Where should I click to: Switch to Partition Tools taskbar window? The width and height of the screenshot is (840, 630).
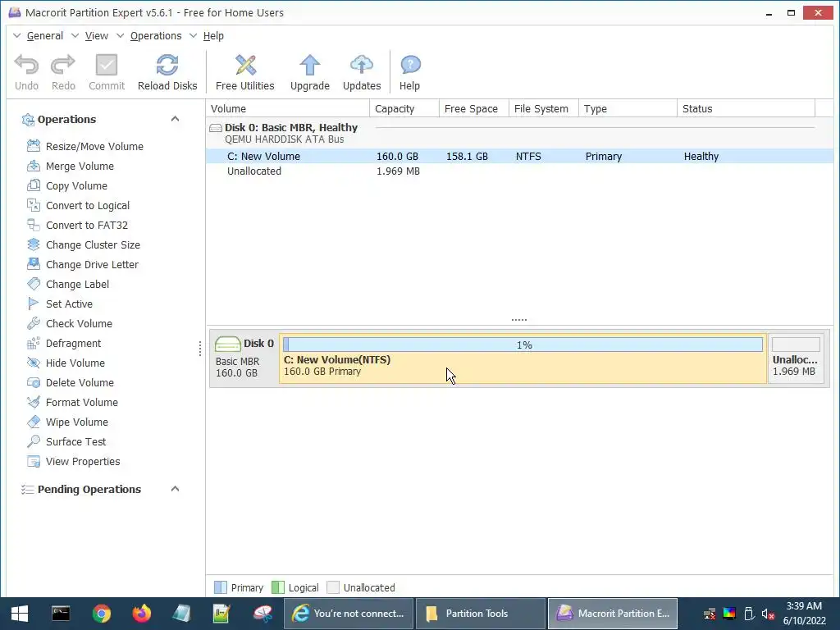click(481, 614)
